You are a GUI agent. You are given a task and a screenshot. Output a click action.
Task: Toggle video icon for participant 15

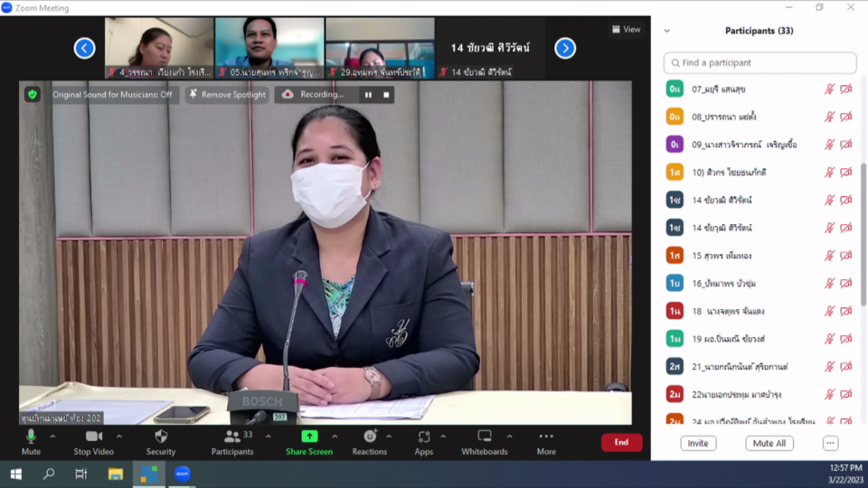click(x=846, y=256)
